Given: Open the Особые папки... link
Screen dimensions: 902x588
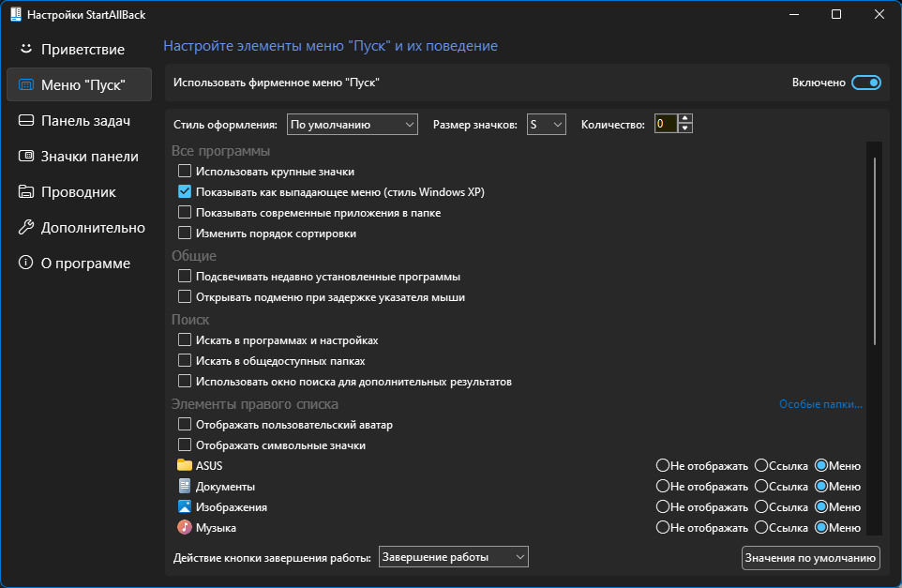Looking at the screenshot, I should 820,404.
